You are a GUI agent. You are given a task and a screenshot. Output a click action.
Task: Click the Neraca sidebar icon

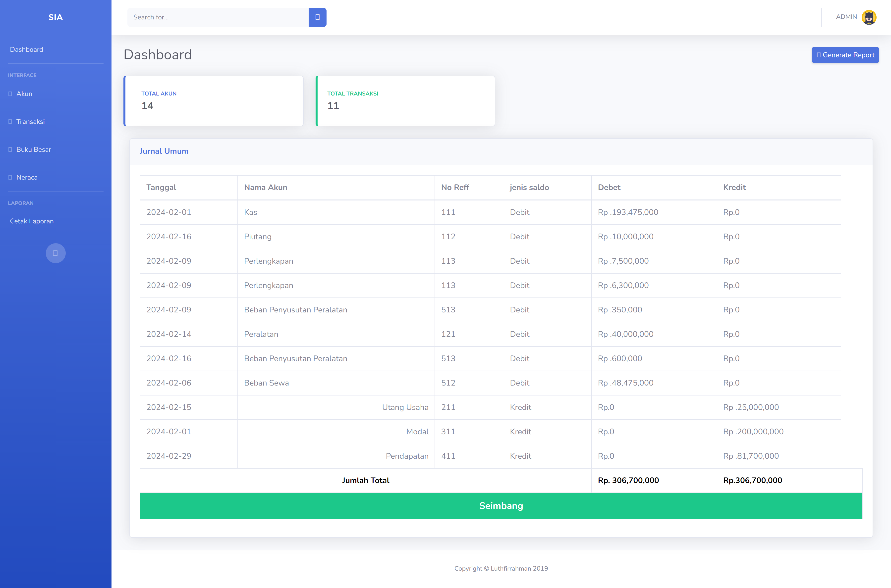(x=10, y=177)
